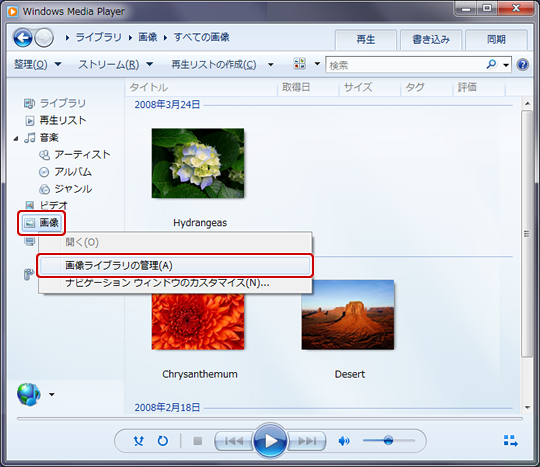Click the Stop playback button
Image resolution: width=540 pixels, height=467 pixels.
coord(197,441)
